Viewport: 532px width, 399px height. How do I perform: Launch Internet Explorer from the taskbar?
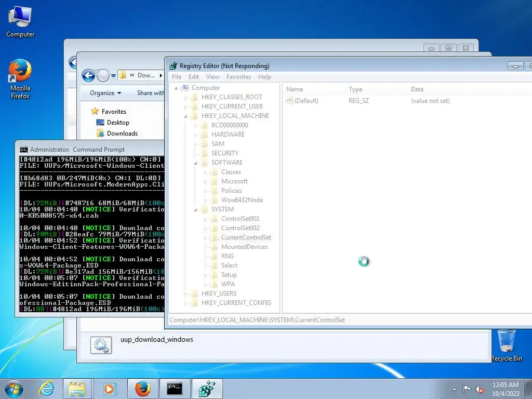[x=46, y=389]
